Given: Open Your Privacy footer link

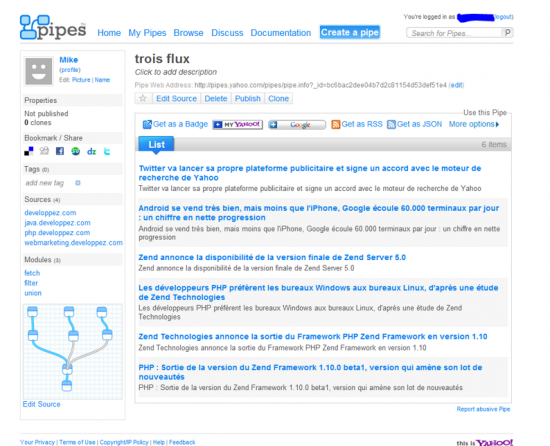Looking at the screenshot, I should click(x=38, y=442).
